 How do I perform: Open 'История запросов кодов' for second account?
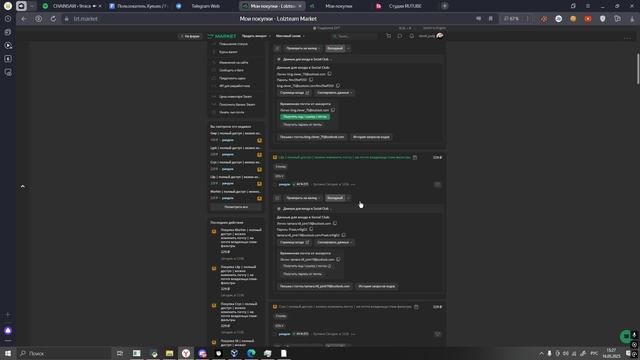click(376, 287)
